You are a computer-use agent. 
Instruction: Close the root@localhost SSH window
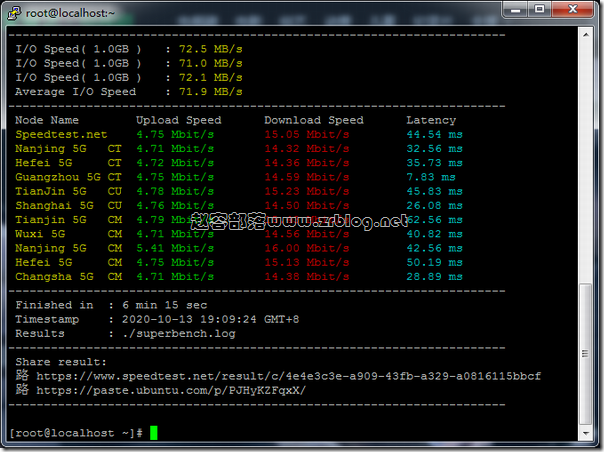coord(575,10)
